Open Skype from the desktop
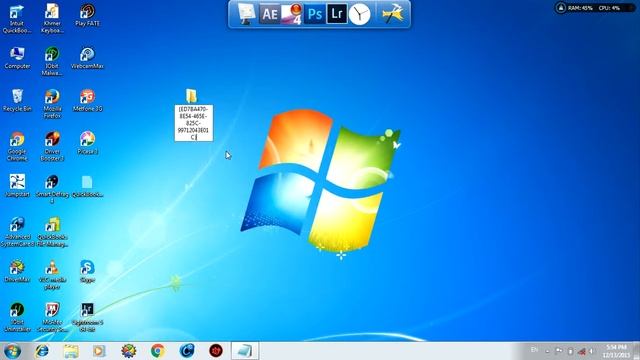Viewport: 640px width, 360px height. [87, 271]
